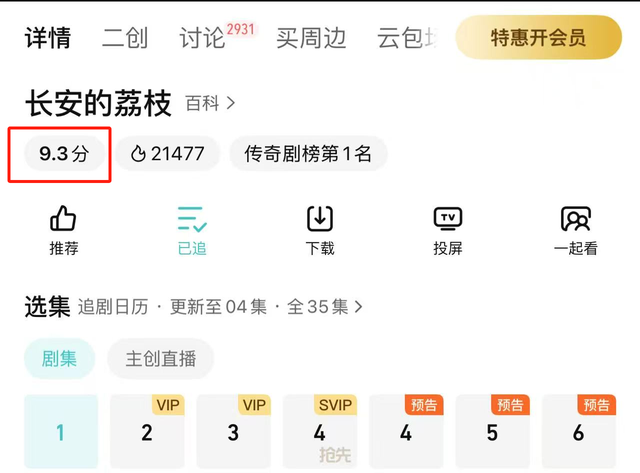The height and width of the screenshot is (473, 640).
Task: Play VIP episode 3
Action: pos(233,431)
